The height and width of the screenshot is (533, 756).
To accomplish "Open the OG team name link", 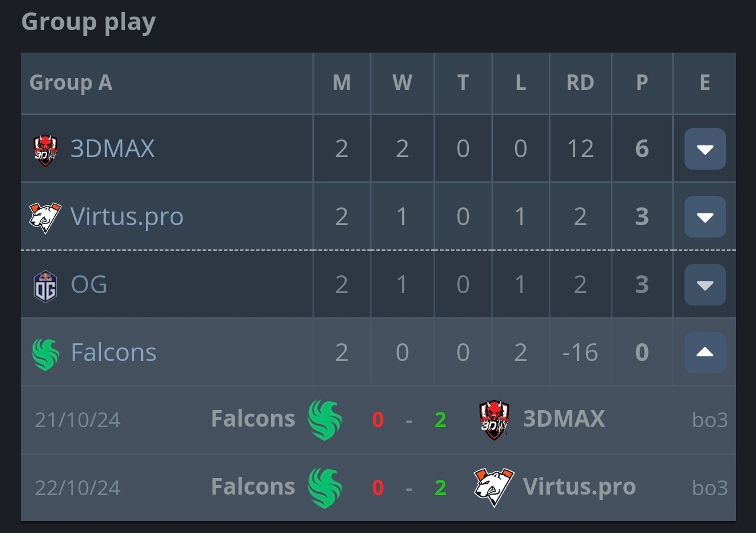I will coord(89,285).
